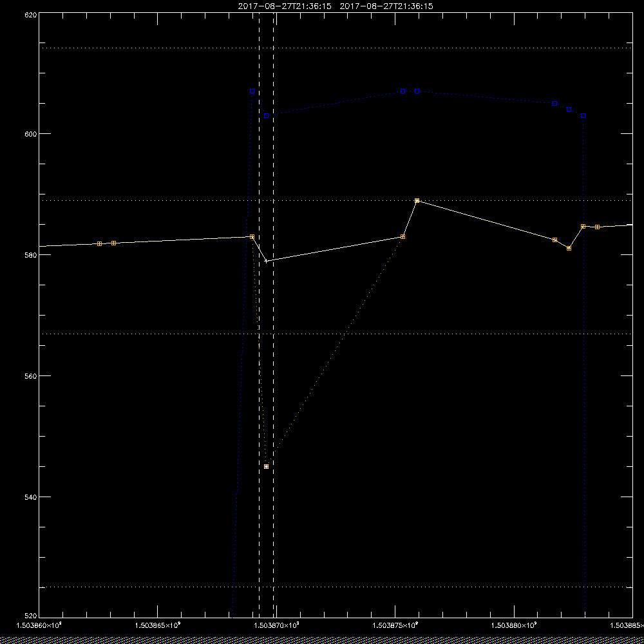Click the 1.503880×10⁹ x-axis label
Image resolution: width=644 pixels, height=644 pixels.
point(514,625)
